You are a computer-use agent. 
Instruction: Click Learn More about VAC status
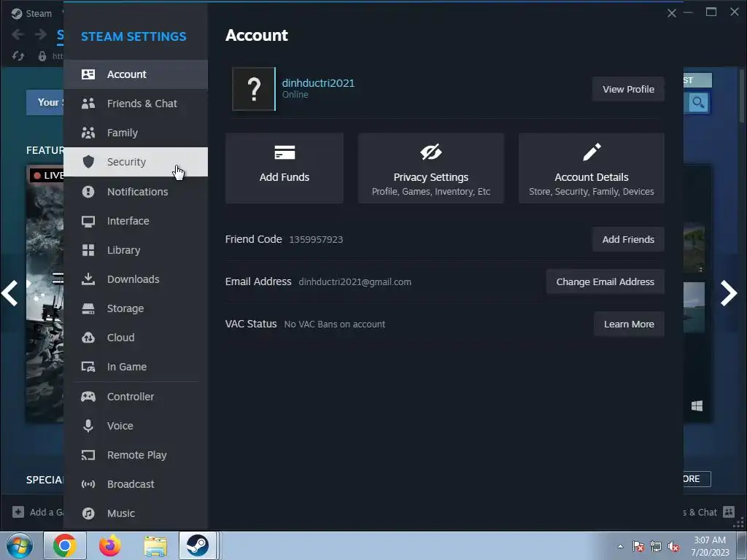coord(629,324)
